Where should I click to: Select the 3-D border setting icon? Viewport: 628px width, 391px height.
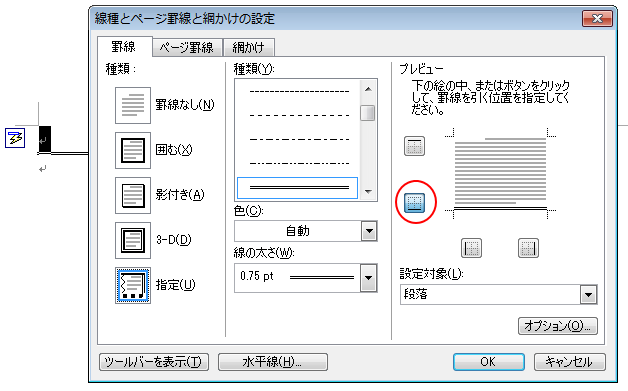click(x=133, y=240)
